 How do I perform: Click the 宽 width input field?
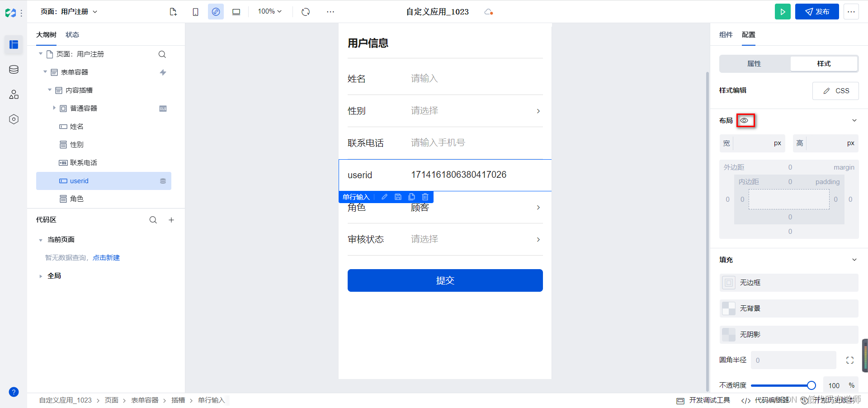[752, 143]
